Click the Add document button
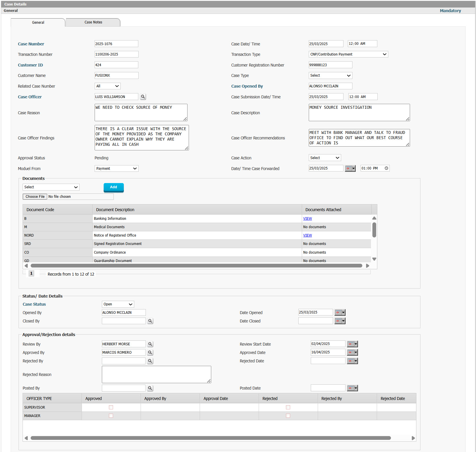This screenshot has width=476, height=452. coord(113,187)
